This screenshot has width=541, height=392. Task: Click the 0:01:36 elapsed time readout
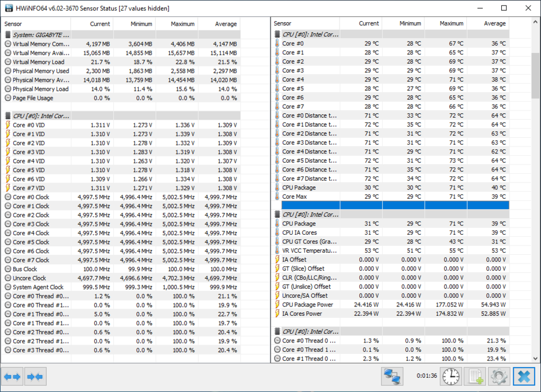tap(427, 376)
